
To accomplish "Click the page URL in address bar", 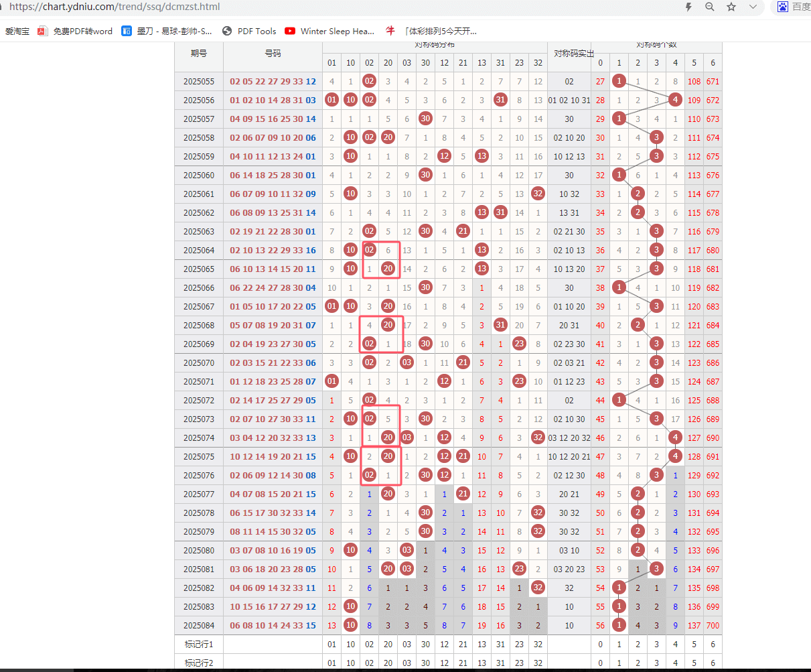I will tap(114, 7).
